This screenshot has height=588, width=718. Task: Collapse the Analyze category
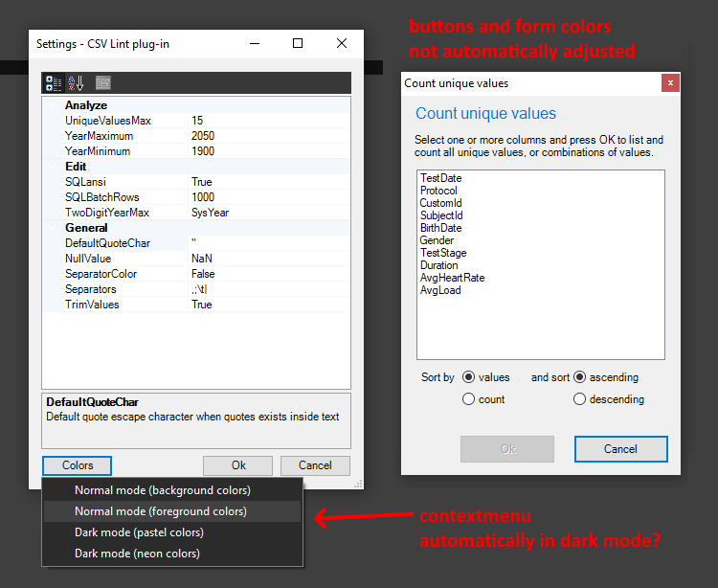click(x=54, y=105)
